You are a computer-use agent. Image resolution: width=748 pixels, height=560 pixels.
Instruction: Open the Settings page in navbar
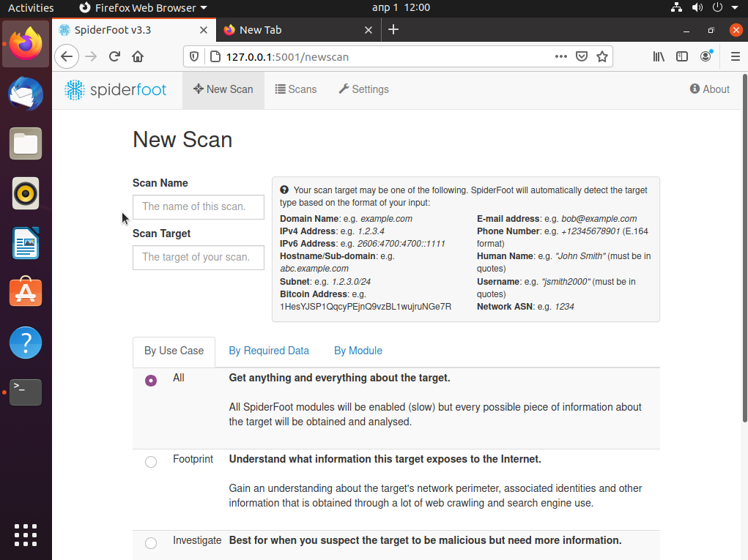coord(363,89)
